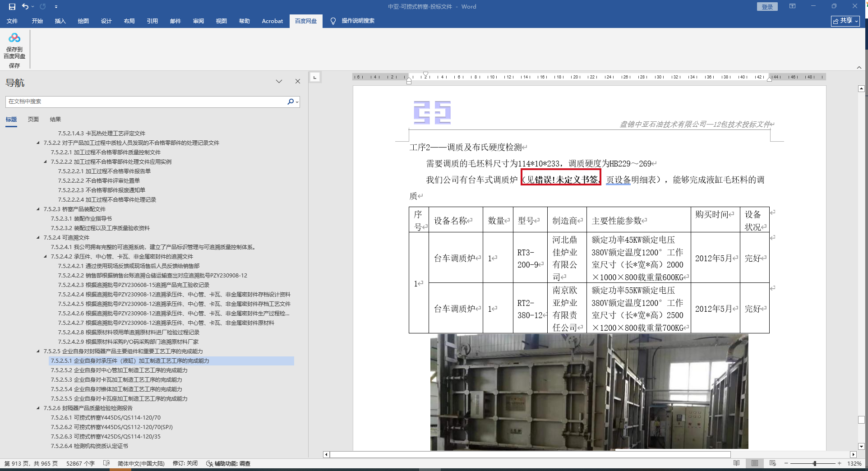Click the zoom slider handle
The image size is (868, 471).
click(815, 463)
